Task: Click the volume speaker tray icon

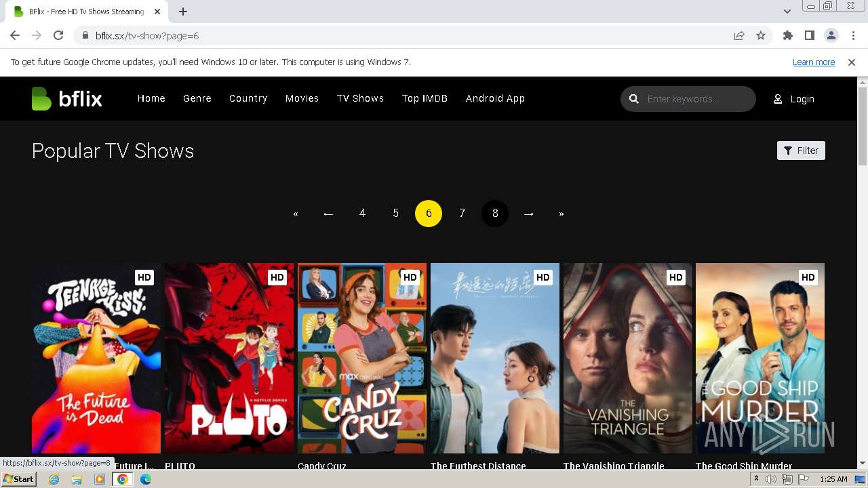Action: click(771, 479)
